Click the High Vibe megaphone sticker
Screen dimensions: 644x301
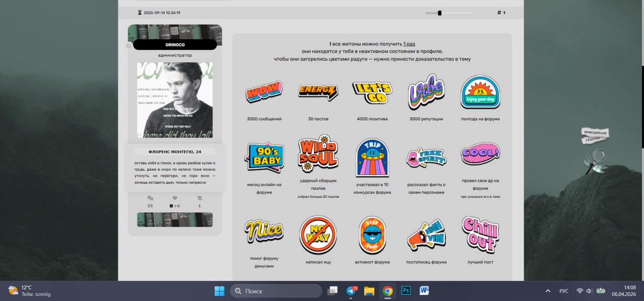pyautogui.click(x=426, y=236)
